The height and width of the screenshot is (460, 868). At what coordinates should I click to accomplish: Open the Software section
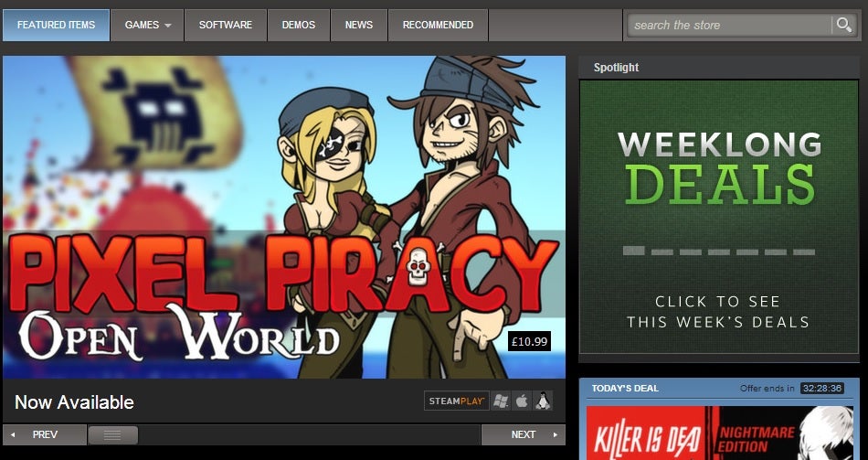pos(226,25)
